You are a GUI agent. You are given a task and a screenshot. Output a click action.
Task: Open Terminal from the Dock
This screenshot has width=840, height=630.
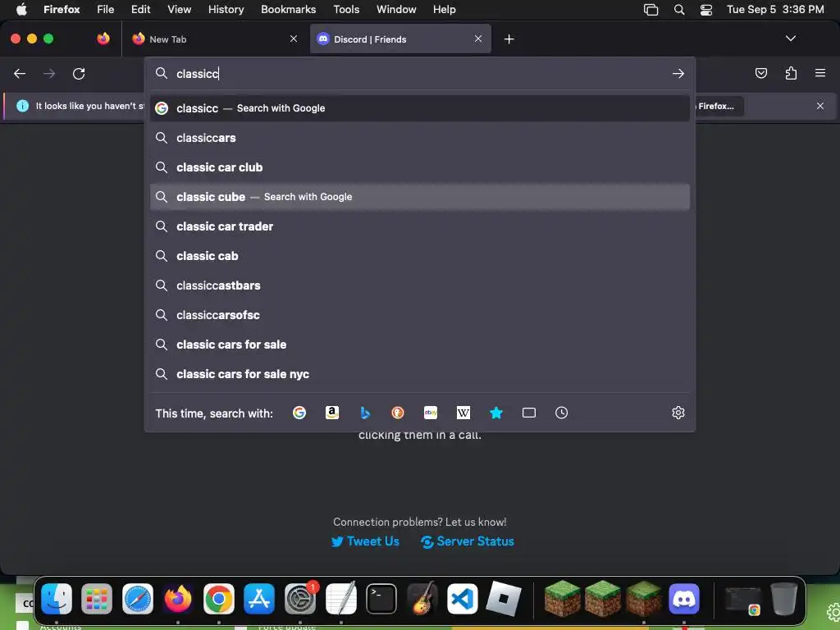pos(381,599)
